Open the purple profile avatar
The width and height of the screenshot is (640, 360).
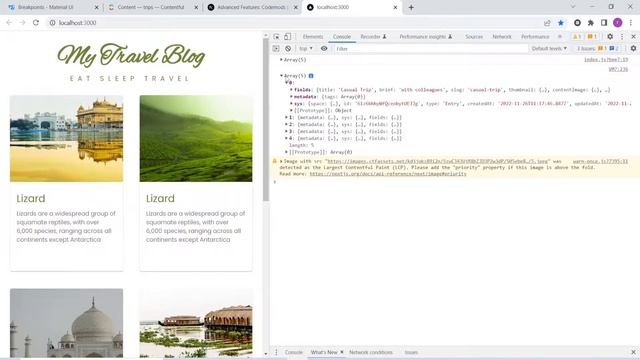pyautogui.click(x=618, y=23)
